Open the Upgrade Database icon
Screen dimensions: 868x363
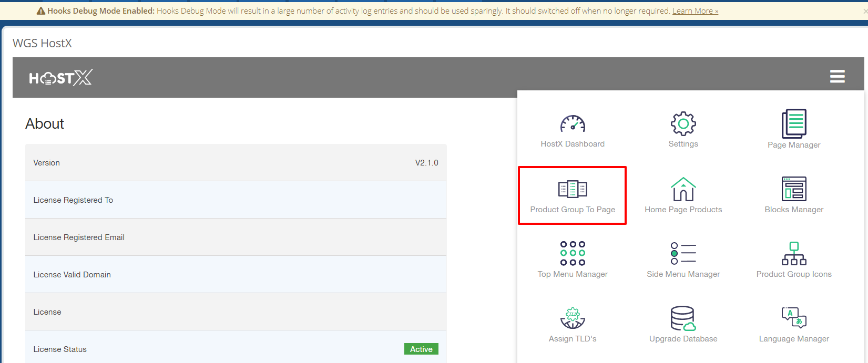[x=683, y=318]
